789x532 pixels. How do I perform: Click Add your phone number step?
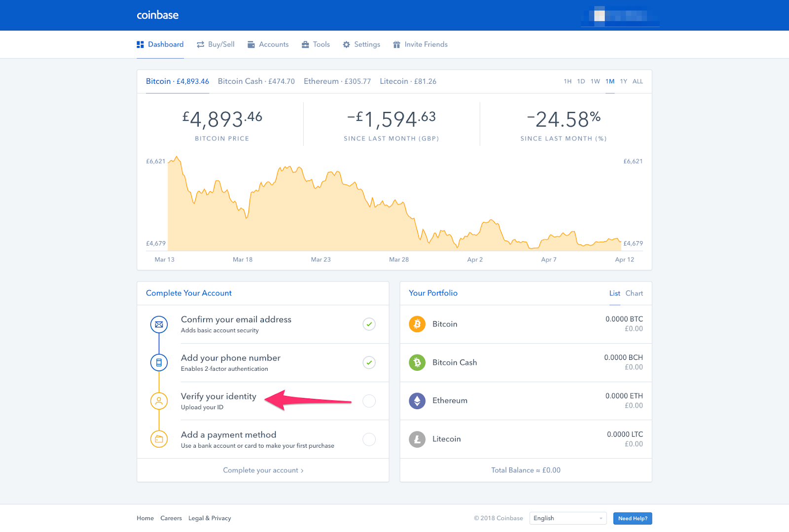263,362
